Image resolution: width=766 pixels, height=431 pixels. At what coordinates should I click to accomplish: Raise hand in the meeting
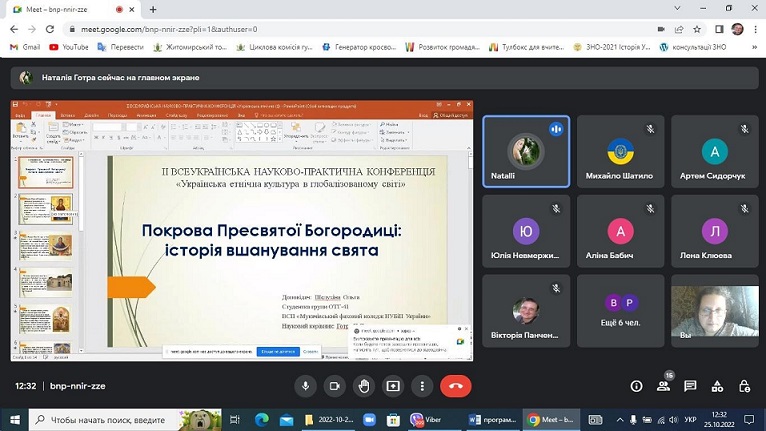coord(364,386)
